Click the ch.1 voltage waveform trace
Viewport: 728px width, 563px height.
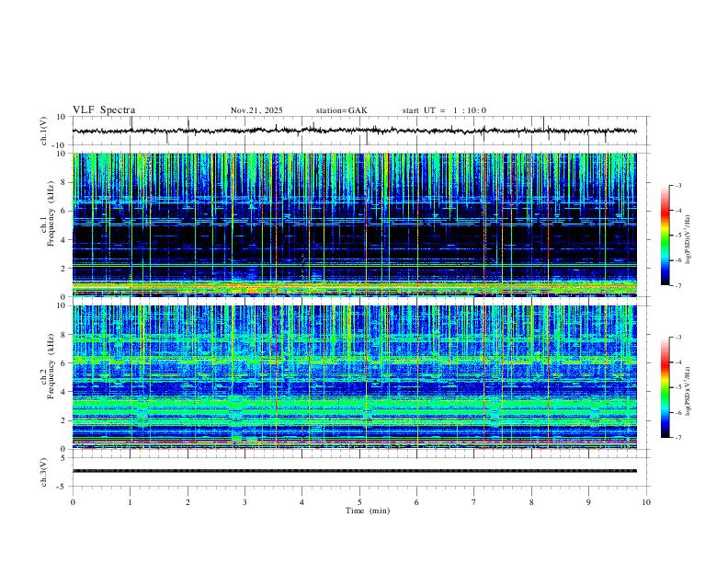pos(354,131)
